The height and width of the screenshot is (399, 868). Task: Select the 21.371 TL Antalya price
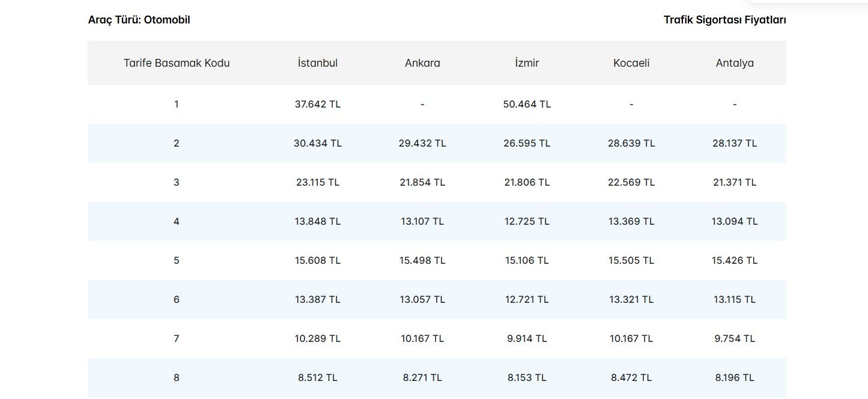coord(735,182)
